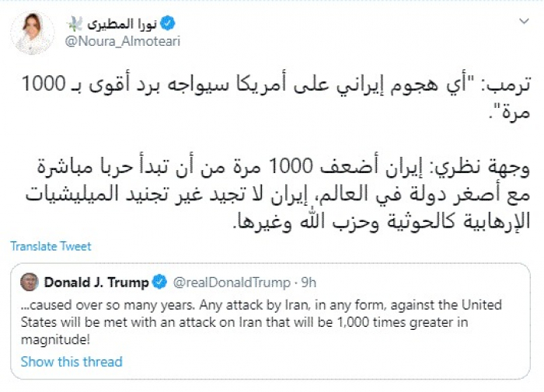This screenshot has height=392, width=544.
Task: Click Show this thread link
Action: pyautogui.click(x=71, y=361)
